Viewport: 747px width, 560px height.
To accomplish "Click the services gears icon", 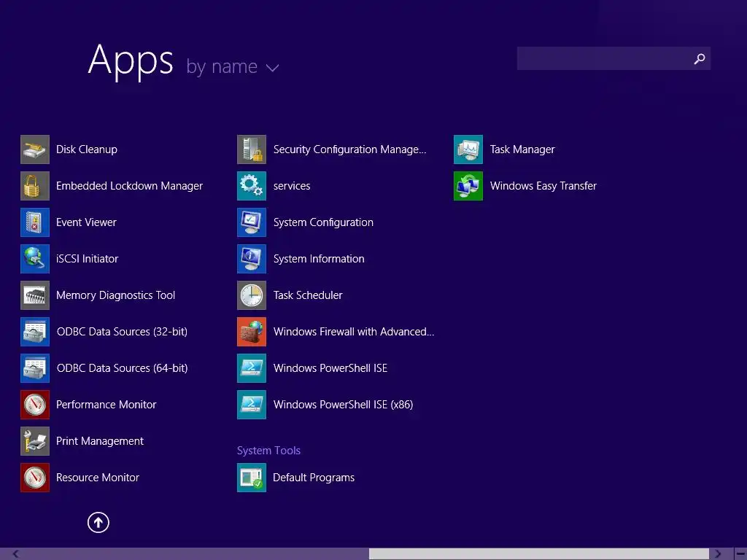I will pyautogui.click(x=252, y=186).
